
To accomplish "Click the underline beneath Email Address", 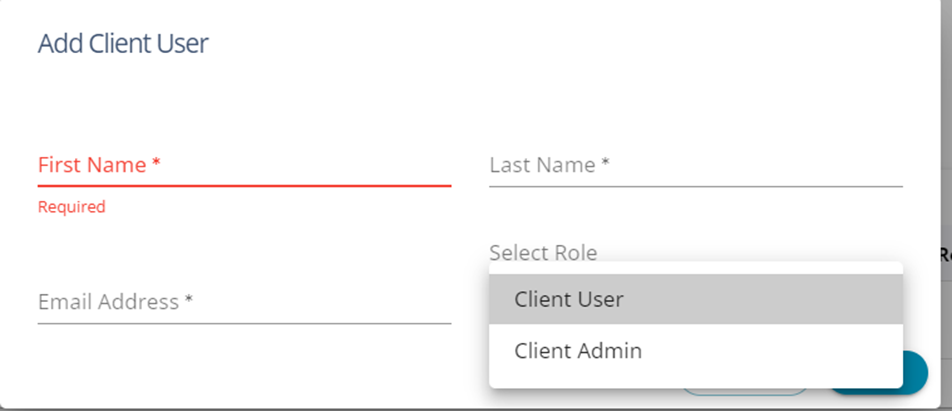I will 244,323.
